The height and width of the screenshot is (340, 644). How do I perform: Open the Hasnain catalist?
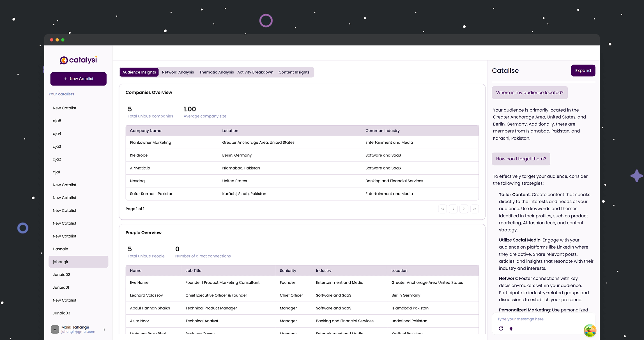pyautogui.click(x=61, y=249)
